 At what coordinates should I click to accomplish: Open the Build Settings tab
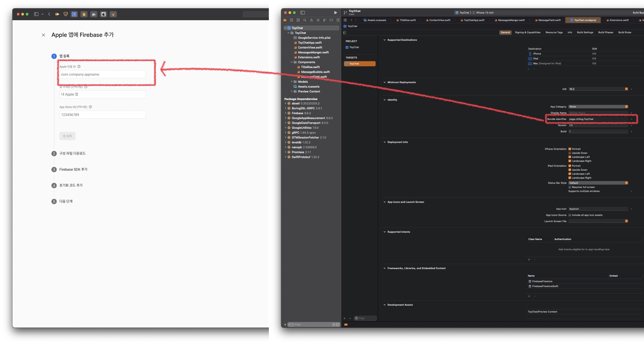coord(585,32)
